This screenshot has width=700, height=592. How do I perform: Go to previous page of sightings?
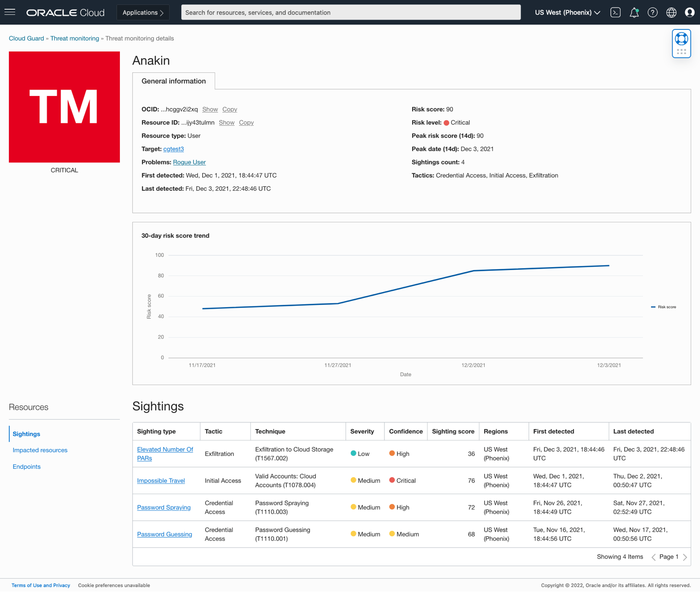[653, 557]
